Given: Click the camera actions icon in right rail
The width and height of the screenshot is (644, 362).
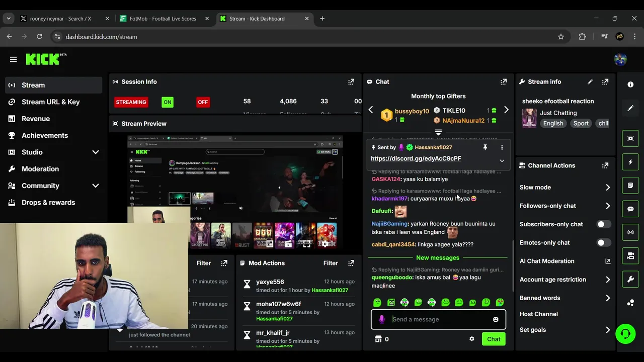Looking at the screenshot, I should pyautogui.click(x=630, y=256).
